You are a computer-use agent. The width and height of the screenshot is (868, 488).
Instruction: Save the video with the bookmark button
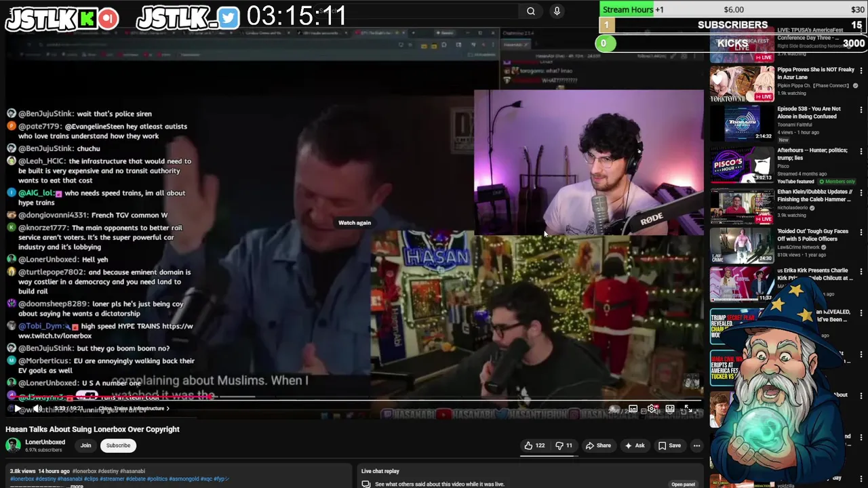(x=669, y=445)
